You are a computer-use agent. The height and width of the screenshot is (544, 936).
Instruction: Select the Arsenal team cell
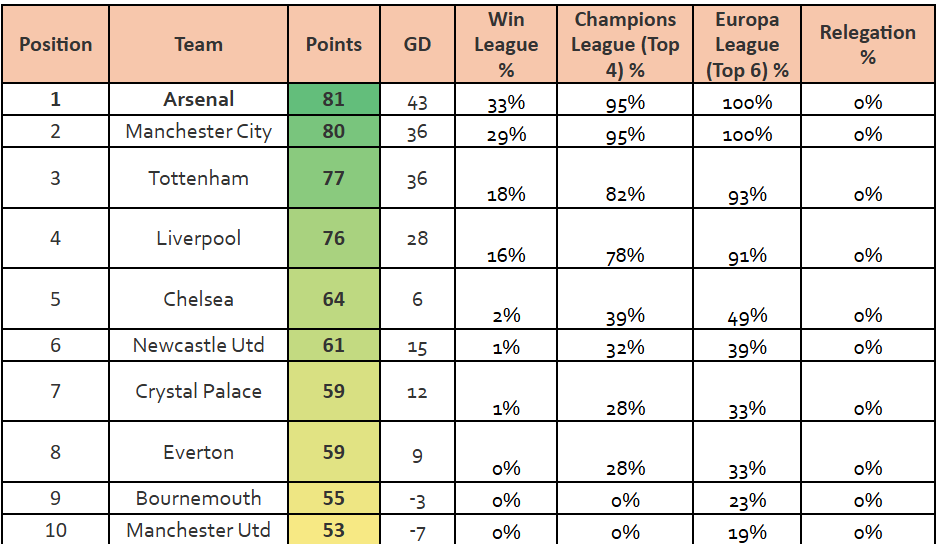198,99
